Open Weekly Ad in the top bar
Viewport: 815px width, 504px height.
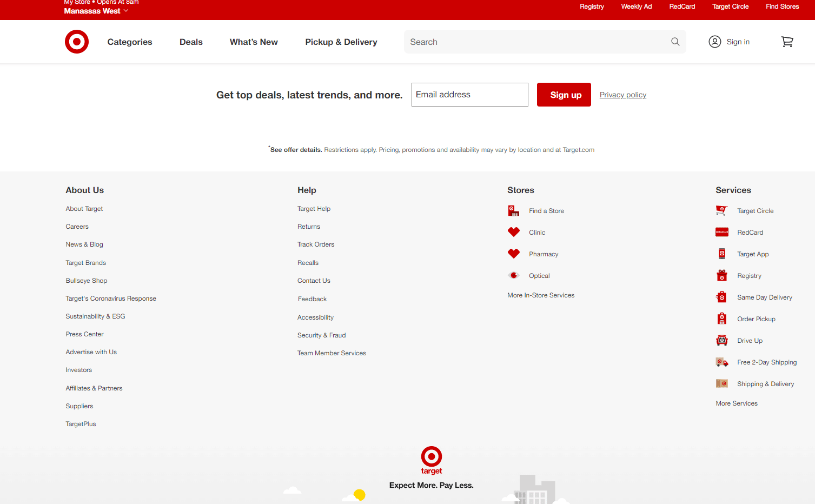click(637, 6)
